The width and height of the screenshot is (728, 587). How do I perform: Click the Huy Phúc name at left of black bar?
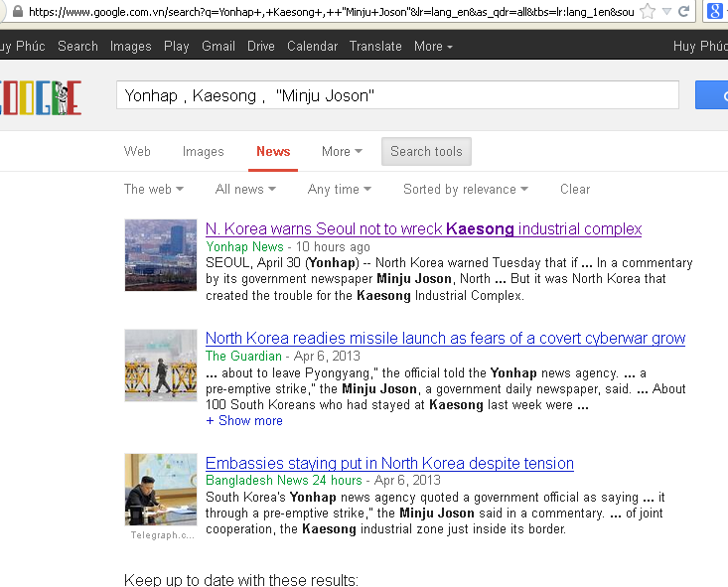coord(22,46)
